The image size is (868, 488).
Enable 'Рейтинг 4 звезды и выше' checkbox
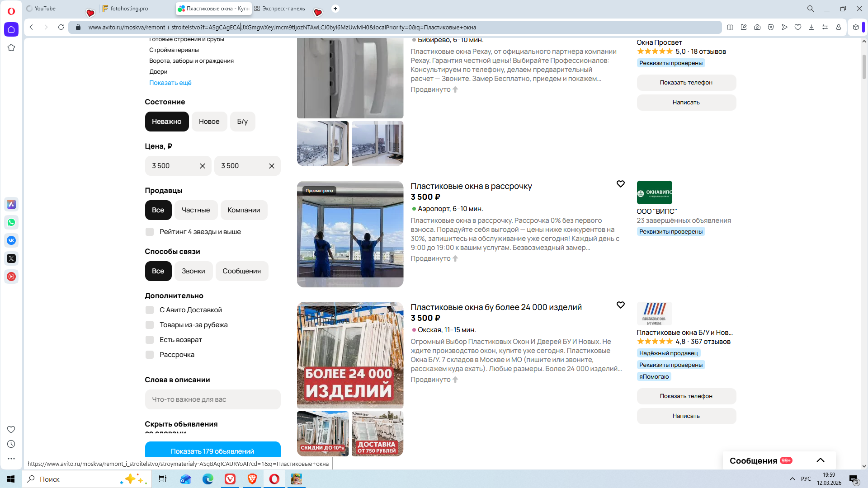tap(150, 232)
